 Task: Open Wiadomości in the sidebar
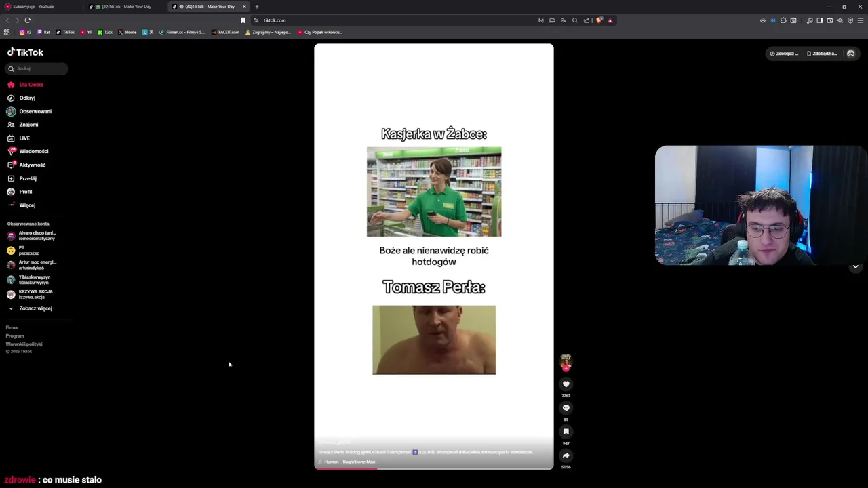click(28, 151)
